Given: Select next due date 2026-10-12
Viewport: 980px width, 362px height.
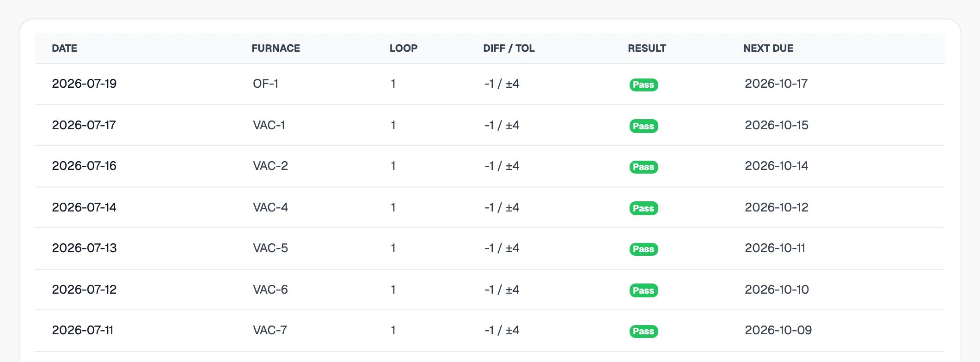Looking at the screenshot, I should click(x=777, y=207).
